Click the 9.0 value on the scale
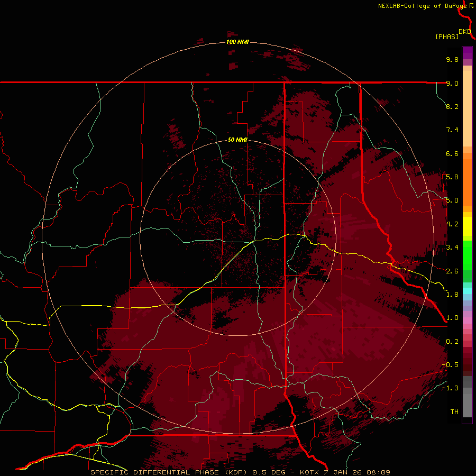 tap(452, 83)
